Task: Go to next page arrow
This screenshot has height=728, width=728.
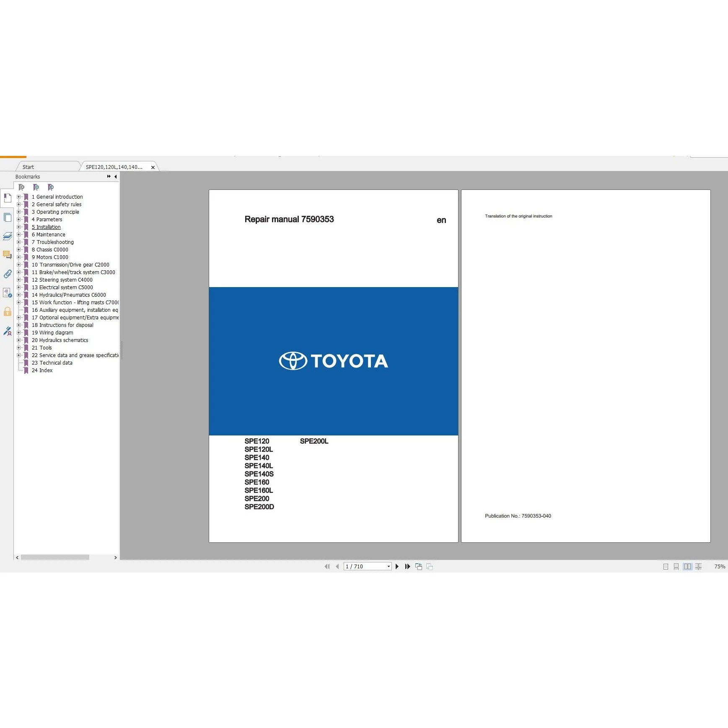Action: [397, 566]
